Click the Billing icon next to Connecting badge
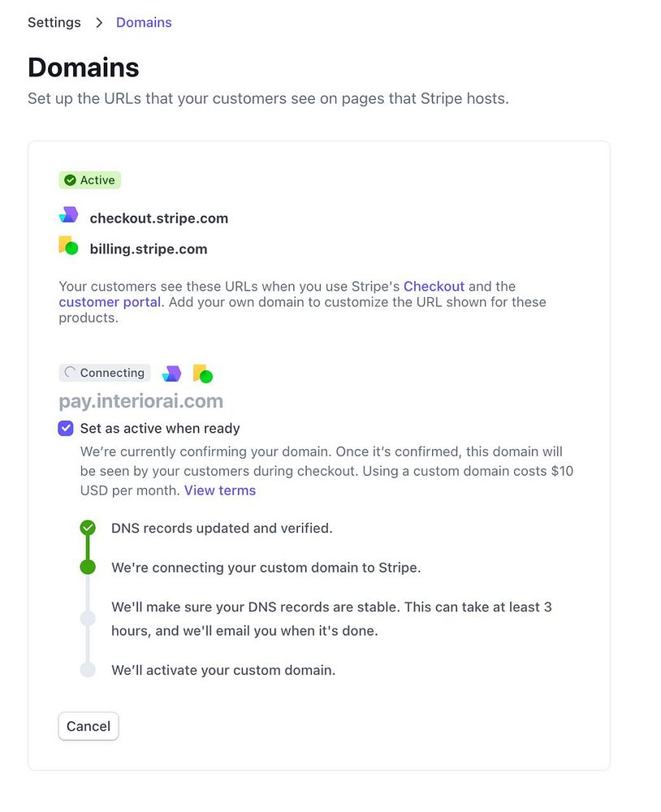 tap(202, 374)
